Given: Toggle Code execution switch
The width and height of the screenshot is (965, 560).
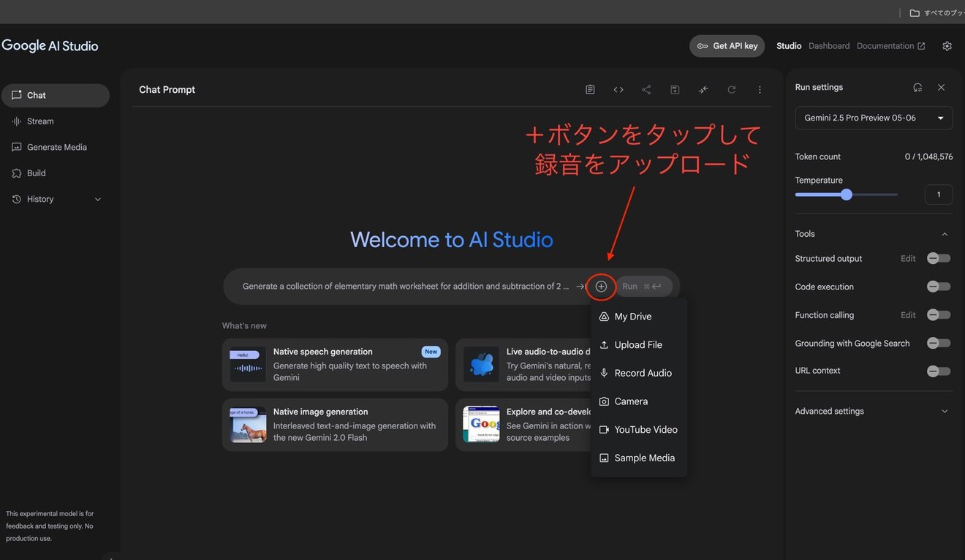Looking at the screenshot, I should point(939,287).
